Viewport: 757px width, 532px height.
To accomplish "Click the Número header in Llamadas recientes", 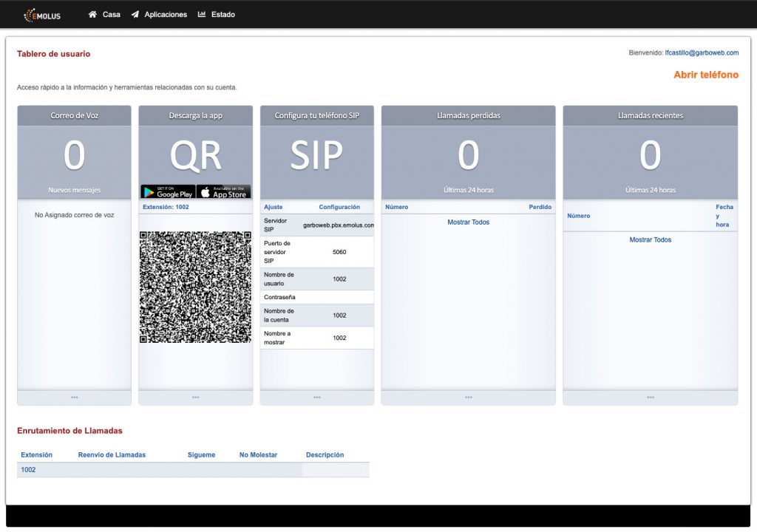I will (578, 216).
